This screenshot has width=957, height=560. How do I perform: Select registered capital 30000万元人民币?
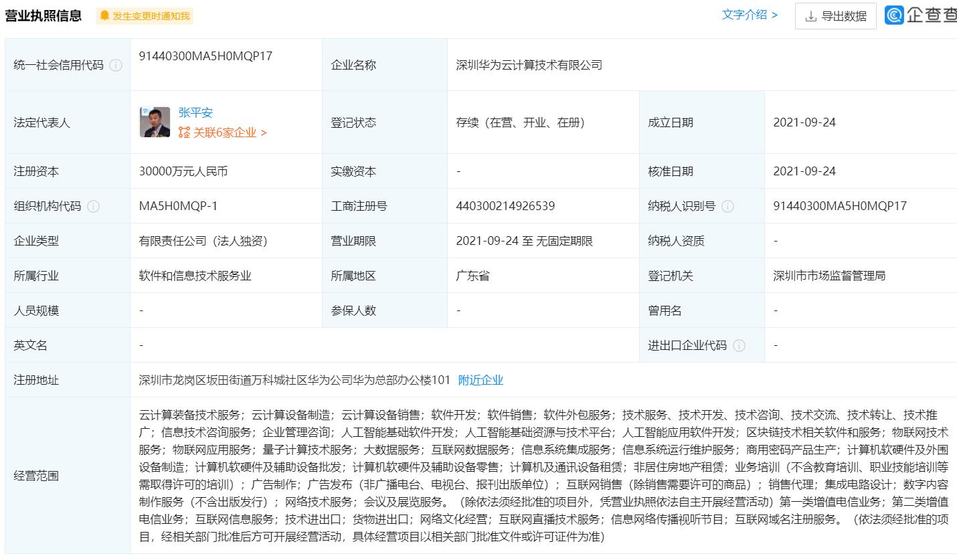[183, 171]
